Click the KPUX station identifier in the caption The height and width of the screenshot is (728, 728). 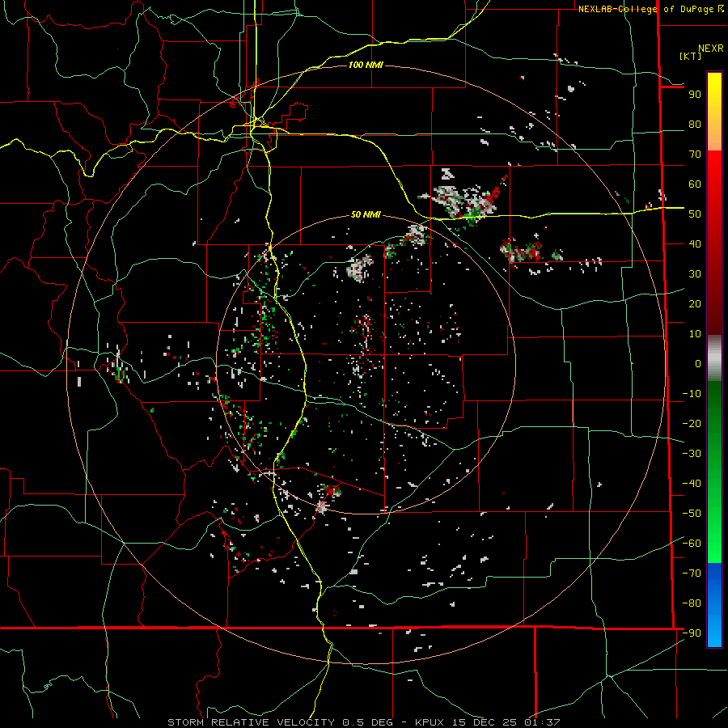tap(430, 722)
